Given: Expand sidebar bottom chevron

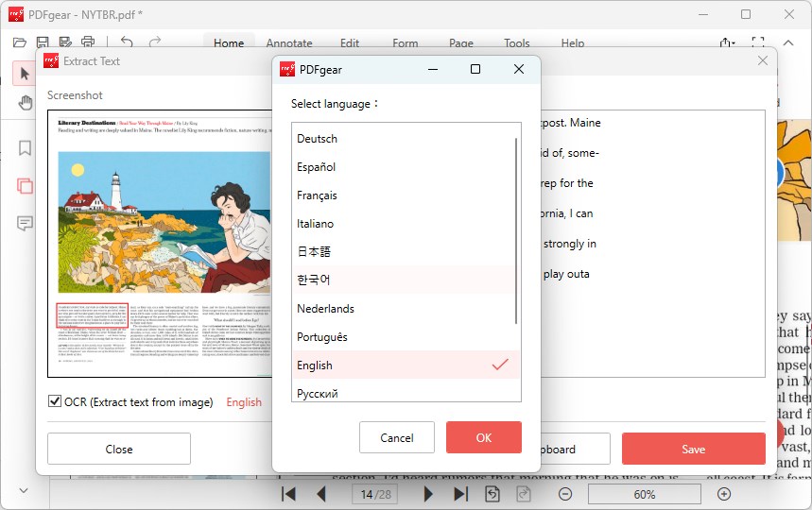Looking at the screenshot, I should click(24, 490).
